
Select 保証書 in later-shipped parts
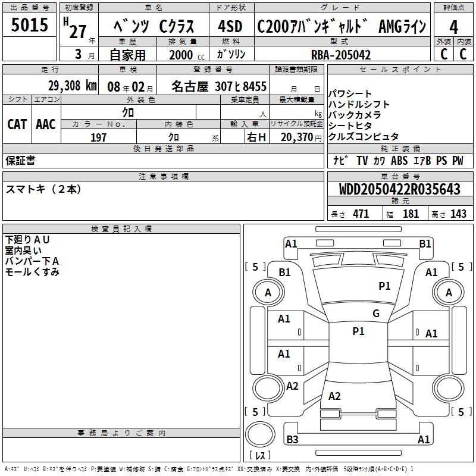pyautogui.click(x=20, y=161)
